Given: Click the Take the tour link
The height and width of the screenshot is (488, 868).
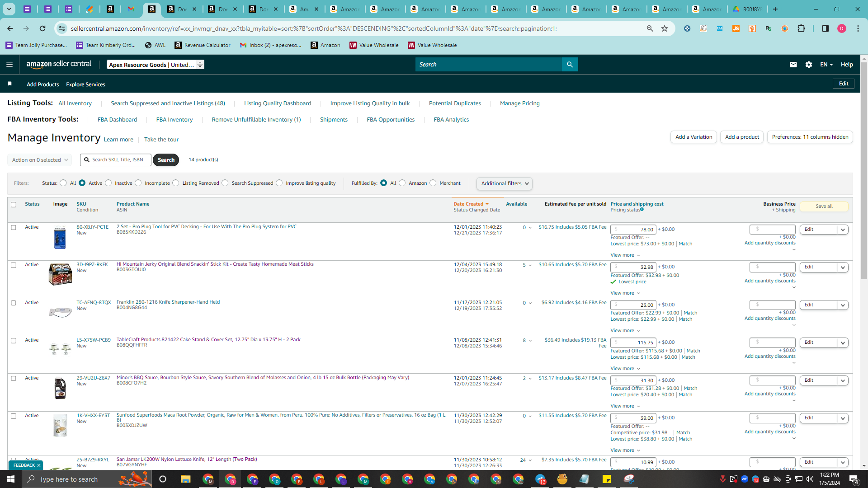Looking at the screenshot, I should (161, 140).
